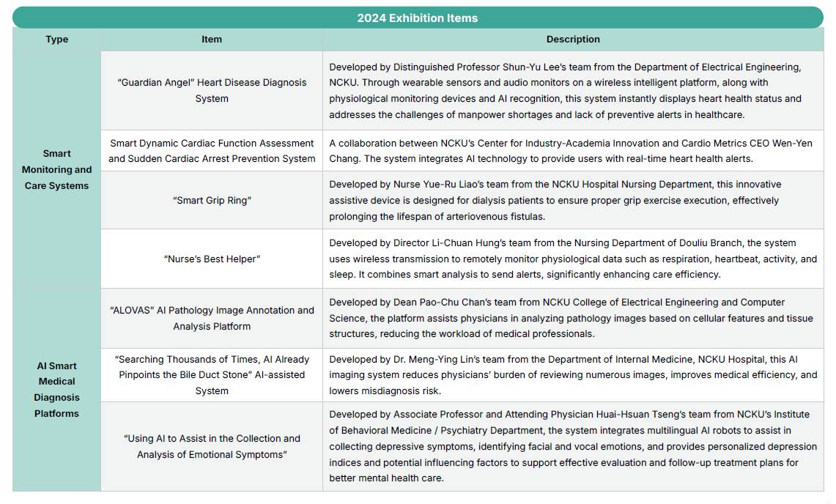Image resolution: width=836 pixels, height=504 pixels.
Task: Click the "2024 Exhibition Items" title banner
Action: point(418,18)
